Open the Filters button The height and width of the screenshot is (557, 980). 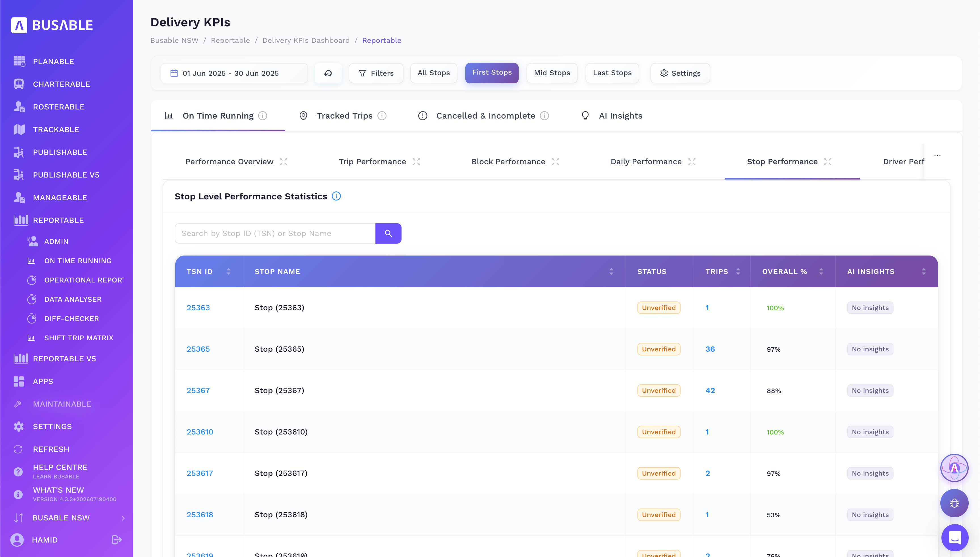click(x=376, y=73)
